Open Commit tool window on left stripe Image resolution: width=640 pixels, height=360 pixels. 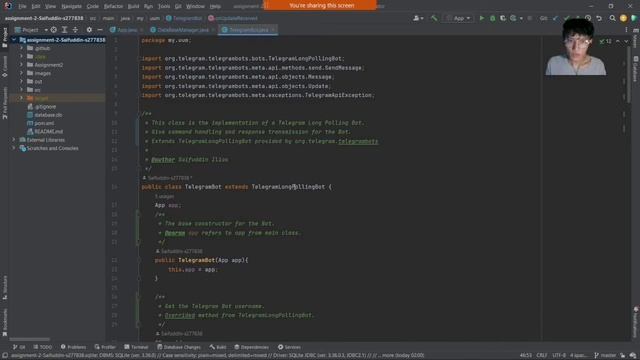click(4, 67)
